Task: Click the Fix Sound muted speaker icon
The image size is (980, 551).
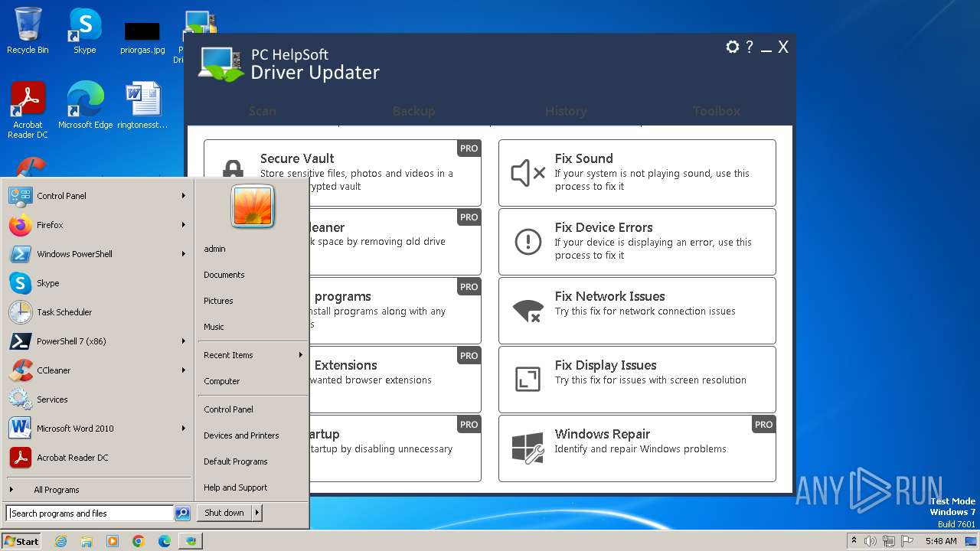Action: click(x=528, y=173)
